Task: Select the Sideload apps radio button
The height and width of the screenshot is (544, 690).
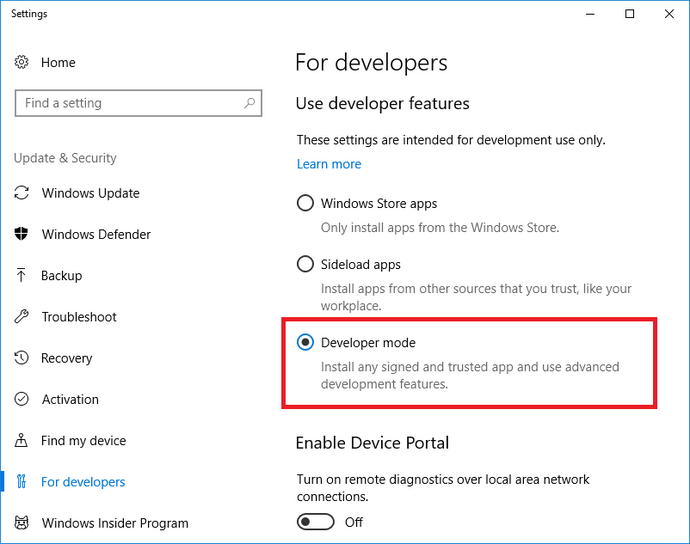Action: 305,264
